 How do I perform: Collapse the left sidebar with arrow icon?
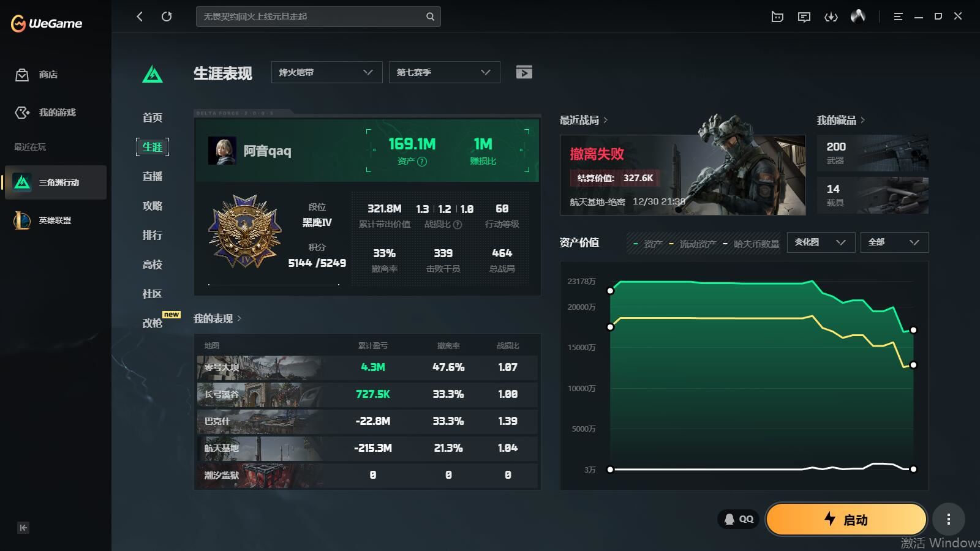23,528
